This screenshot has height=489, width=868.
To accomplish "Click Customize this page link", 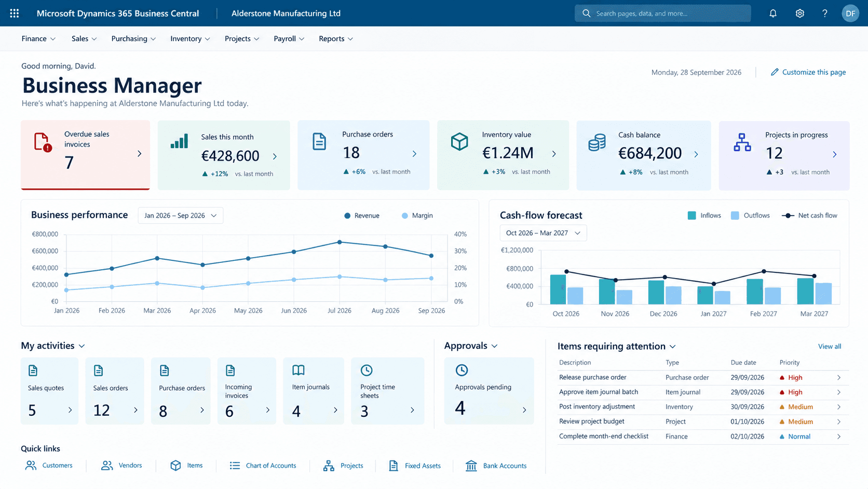I will pos(814,72).
